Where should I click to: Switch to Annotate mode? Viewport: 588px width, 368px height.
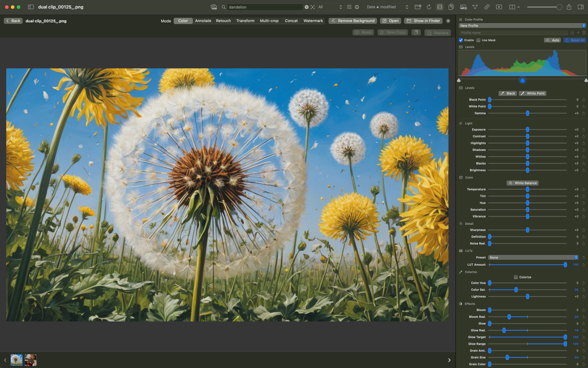(203, 21)
